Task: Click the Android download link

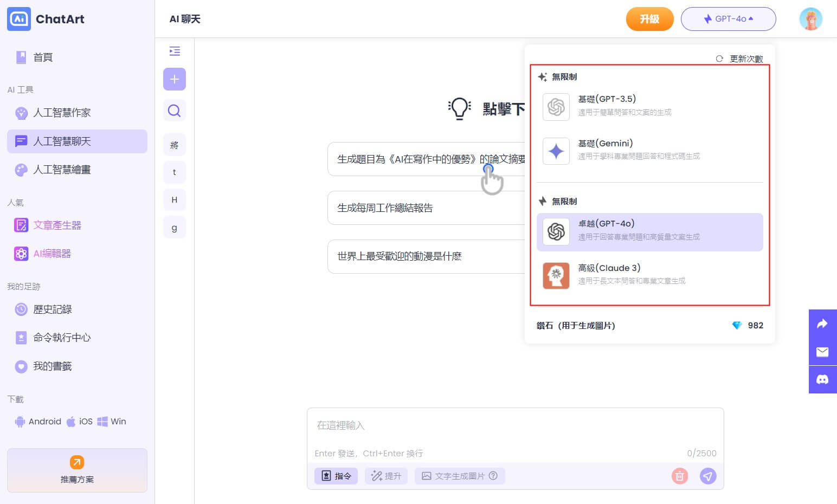Action: (x=38, y=422)
